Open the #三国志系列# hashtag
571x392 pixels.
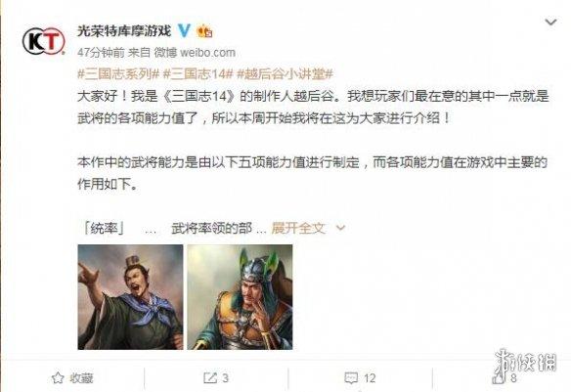tap(118, 74)
